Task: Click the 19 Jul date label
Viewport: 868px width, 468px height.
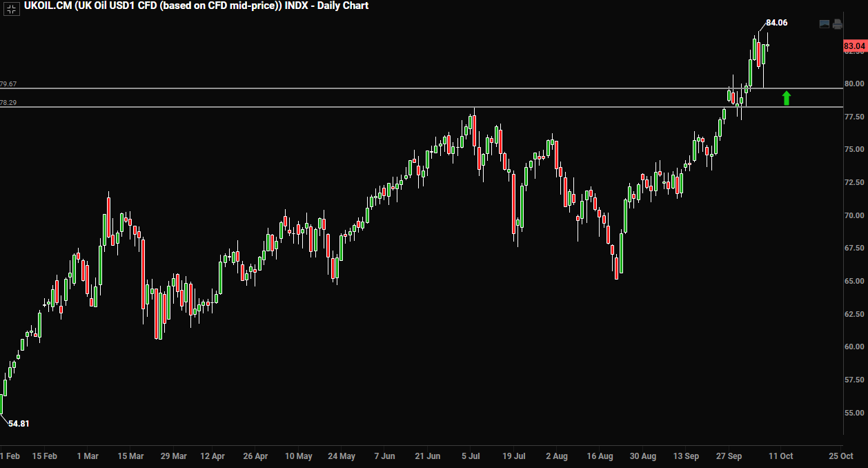Action: point(514,456)
